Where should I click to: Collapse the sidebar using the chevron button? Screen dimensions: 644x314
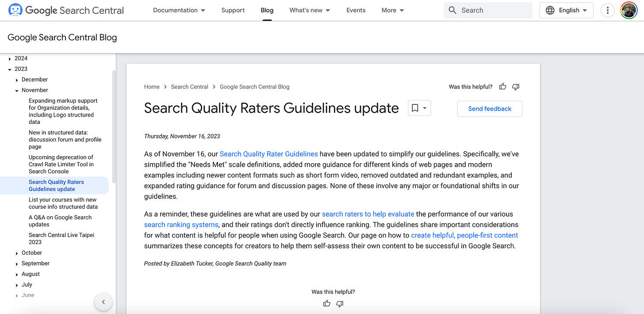103,302
